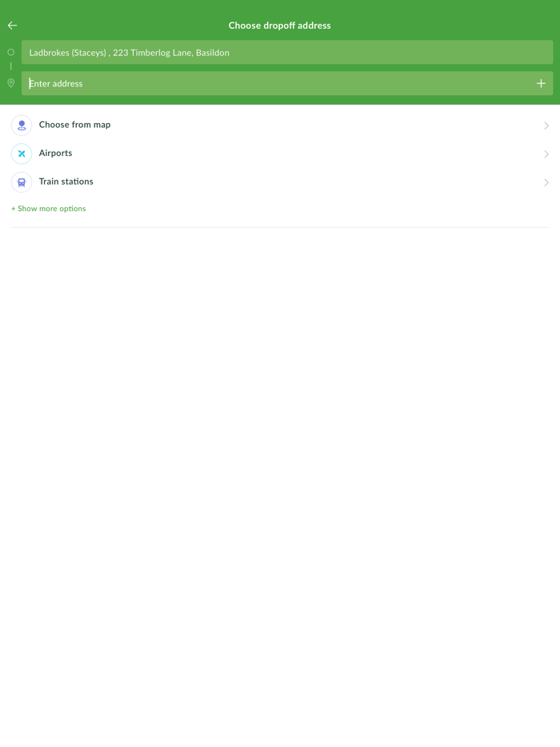Click the empty white results area
The width and height of the screenshot is (560, 747).
click(280, 486)
